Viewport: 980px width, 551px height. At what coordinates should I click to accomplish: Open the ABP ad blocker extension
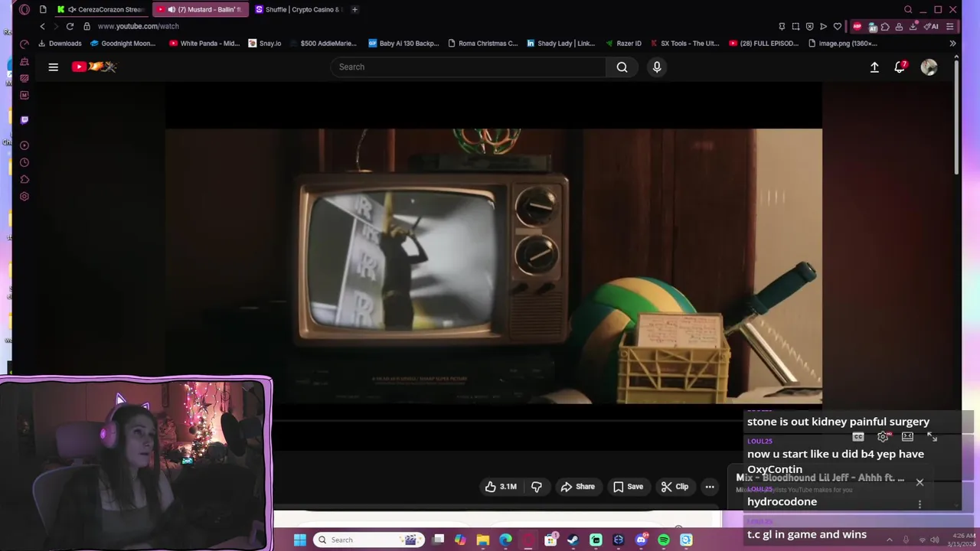(x=857, y=27)
